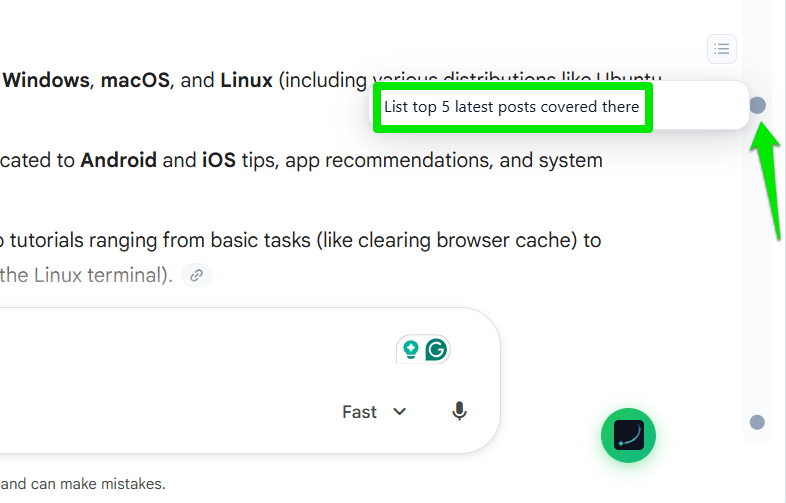
Task: Open the Grammarly G icon
Action: (437, 350)
